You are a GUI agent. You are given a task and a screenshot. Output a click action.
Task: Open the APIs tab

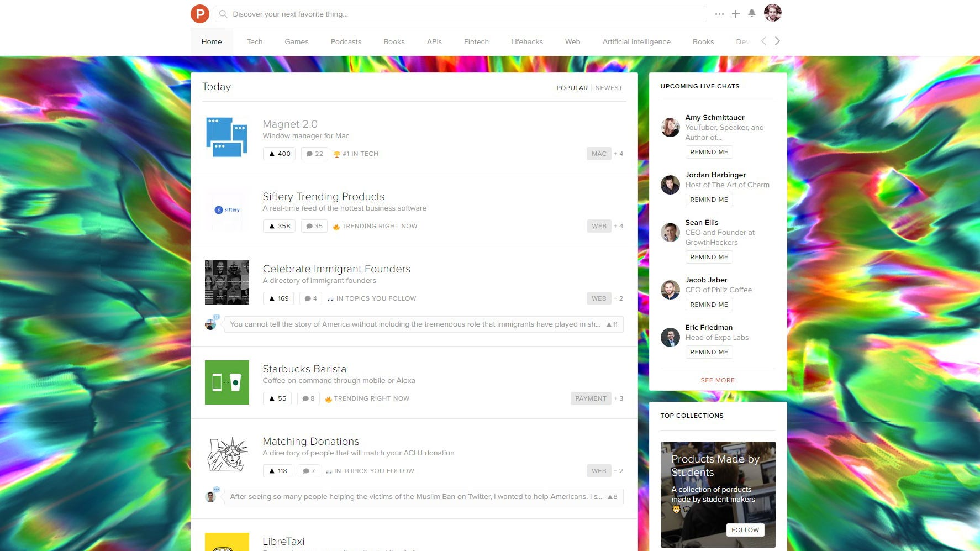click(x=434, y=41)
